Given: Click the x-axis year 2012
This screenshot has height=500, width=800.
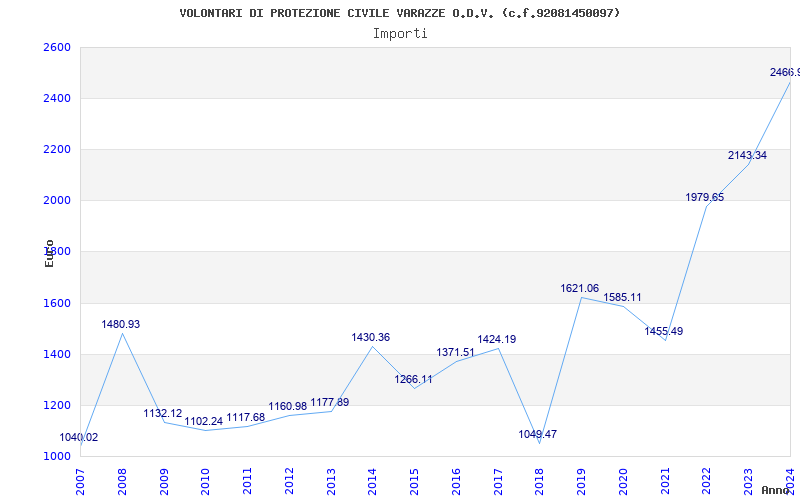Looking at the screenshot, I should click(289, 482).
